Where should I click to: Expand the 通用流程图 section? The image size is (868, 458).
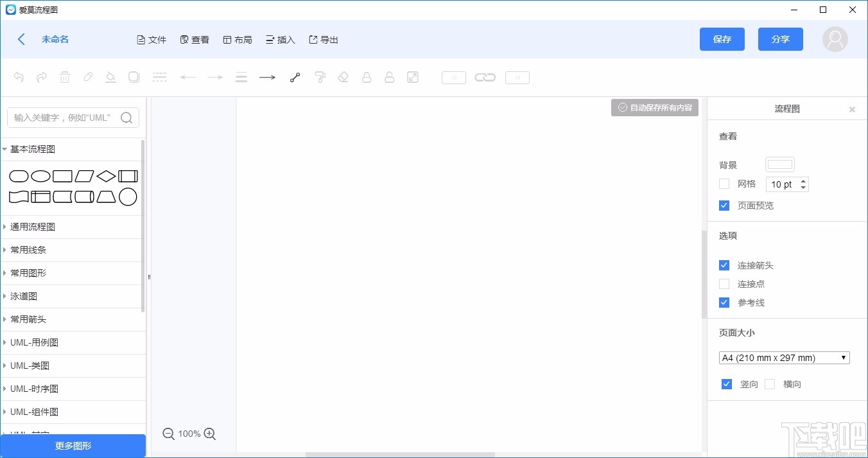point(73,227)
